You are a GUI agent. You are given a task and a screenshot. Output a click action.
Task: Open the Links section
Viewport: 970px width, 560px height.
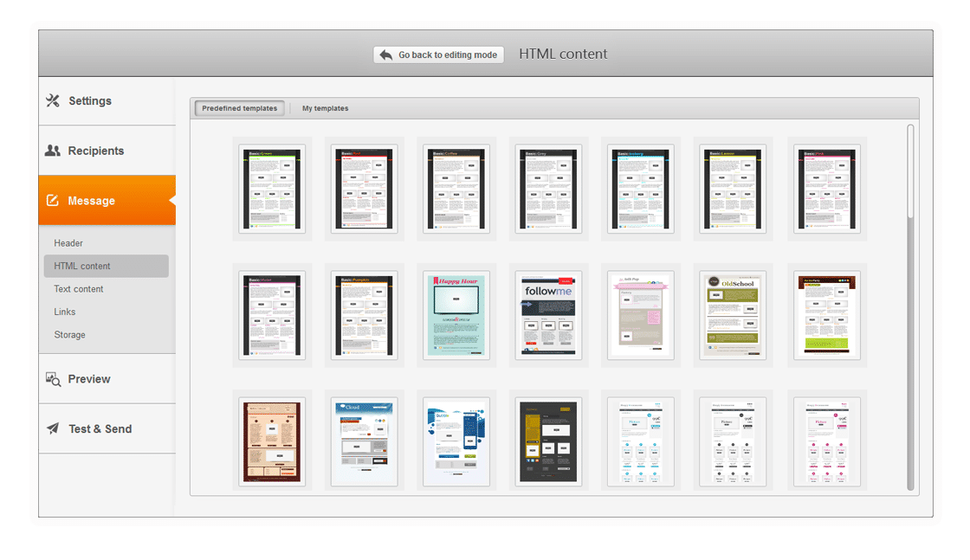(x=65, y=312)
